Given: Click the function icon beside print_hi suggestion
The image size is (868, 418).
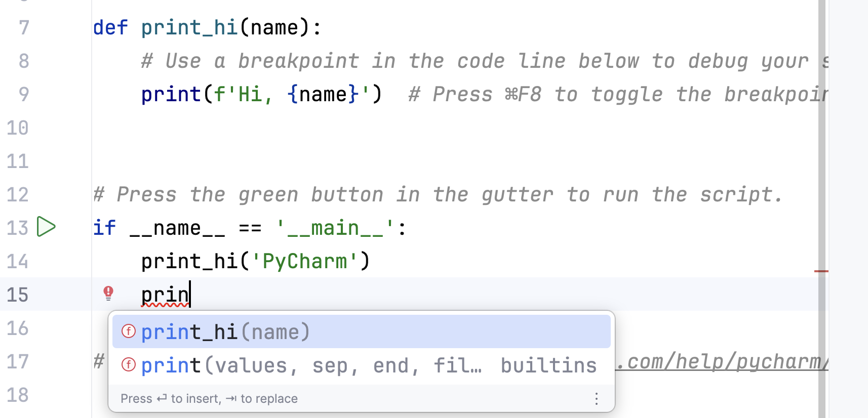Looking at the screenshot, I should (x=129, y=331).
